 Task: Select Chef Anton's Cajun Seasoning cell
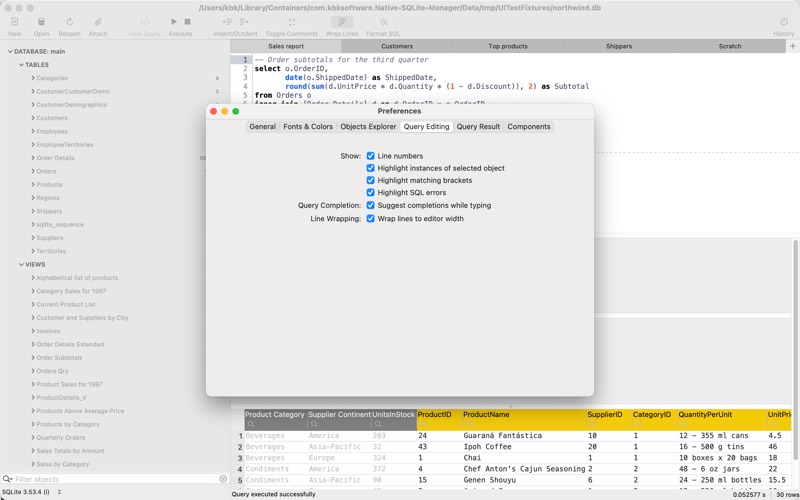pyautogui.click(x=524, y=469)
